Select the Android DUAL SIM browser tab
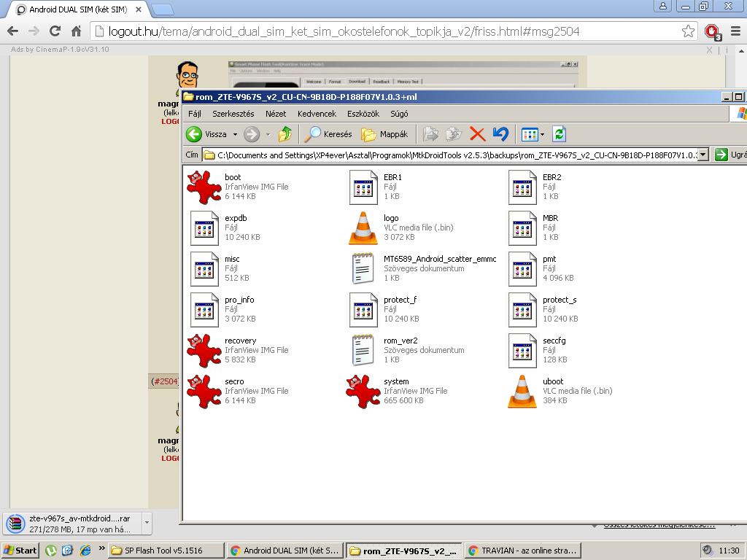 point(79,9)
